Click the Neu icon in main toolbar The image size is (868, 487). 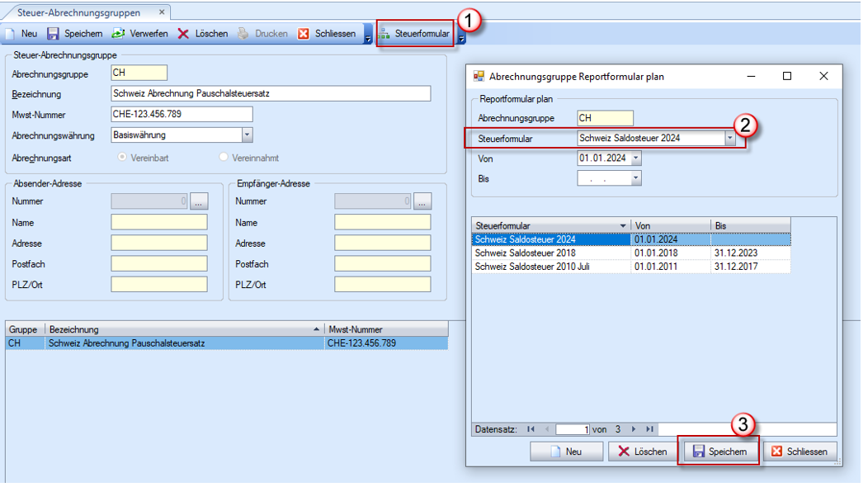pos(11,34)
